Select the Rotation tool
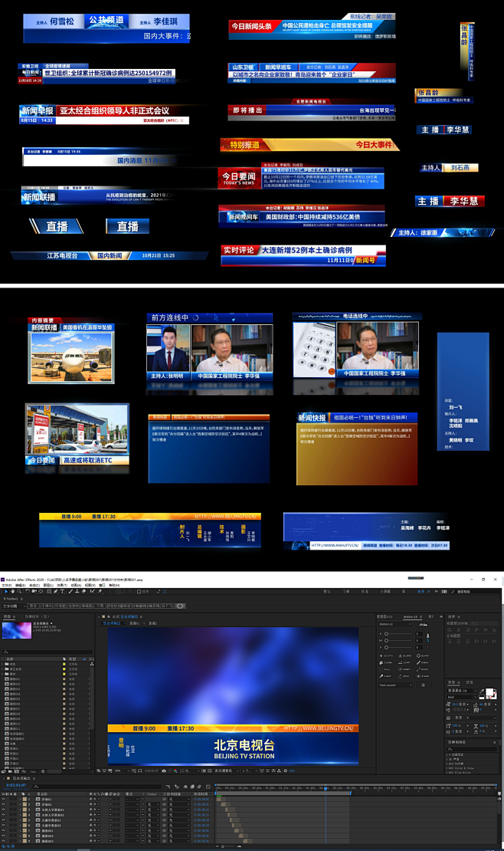The width and height of the screenshot is (504, 851). click(27, 591)
